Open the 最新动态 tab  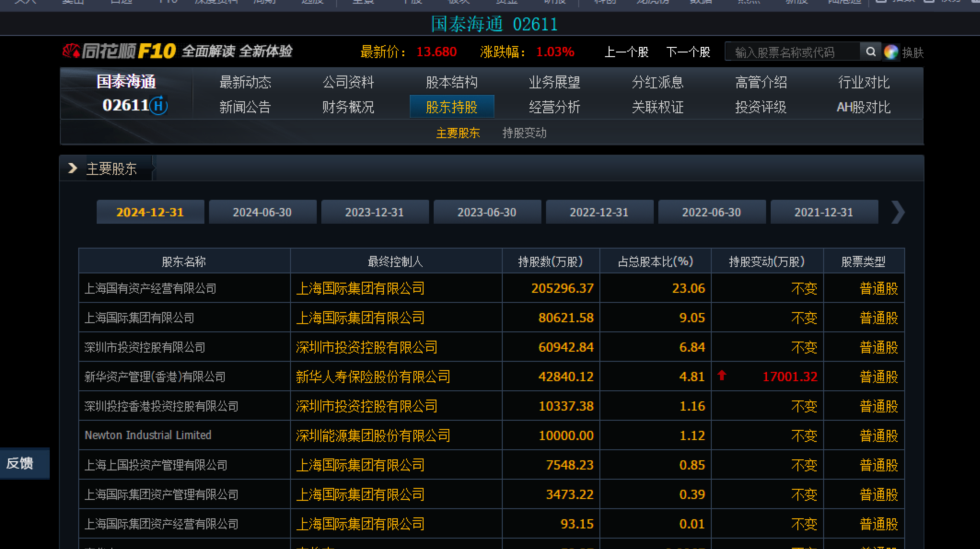tap(245, 82)
